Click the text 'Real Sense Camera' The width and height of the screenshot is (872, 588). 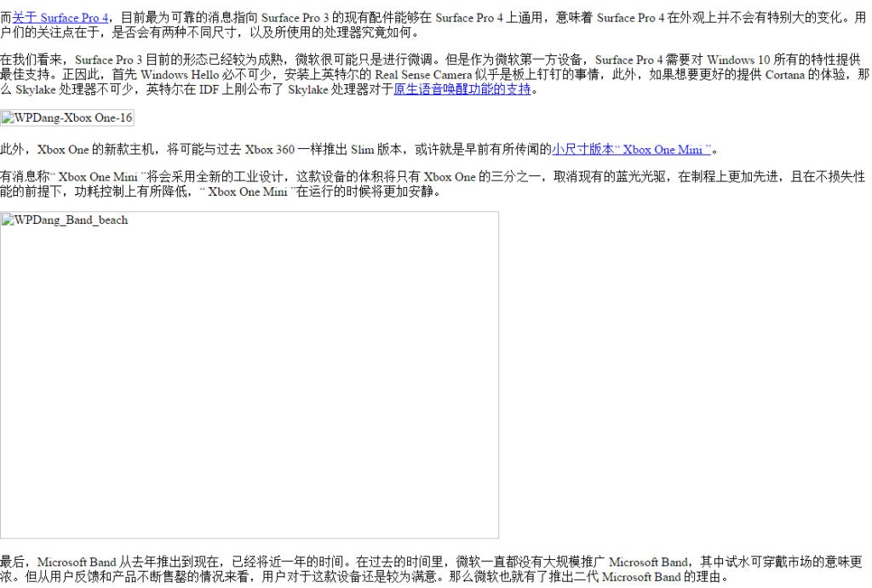click(423, 75)
